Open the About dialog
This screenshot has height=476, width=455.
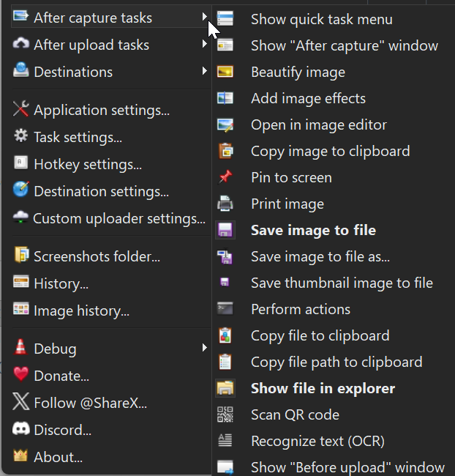point(58,457)
